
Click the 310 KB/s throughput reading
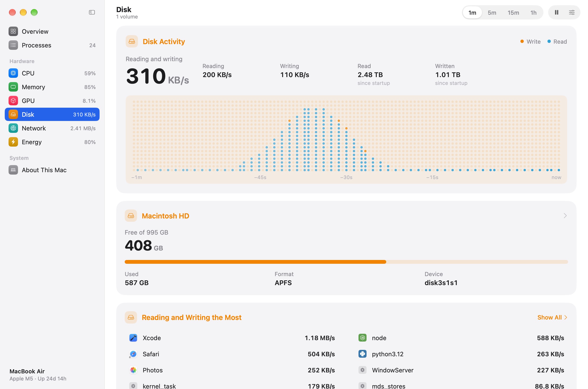[x=157, y=76]
